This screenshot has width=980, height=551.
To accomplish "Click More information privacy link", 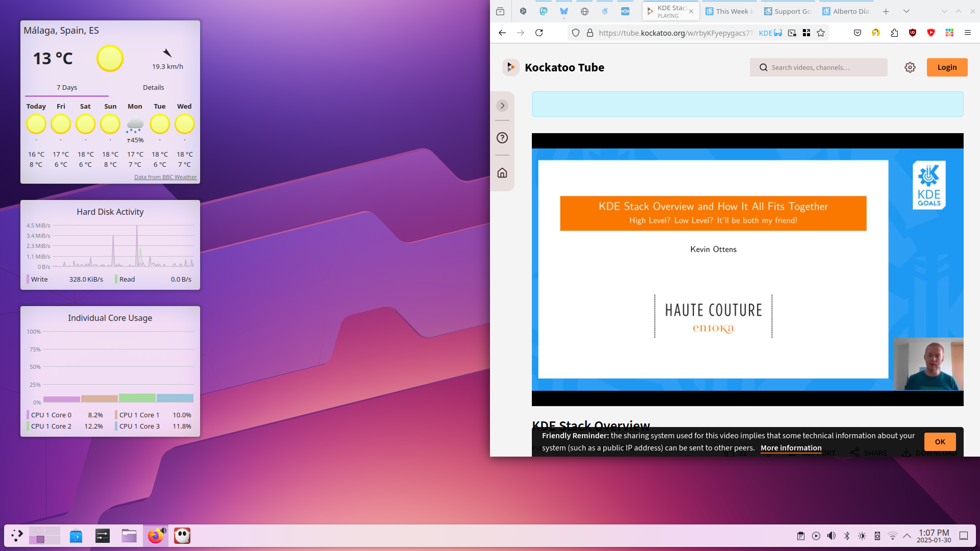I will [x=790, y=448].
